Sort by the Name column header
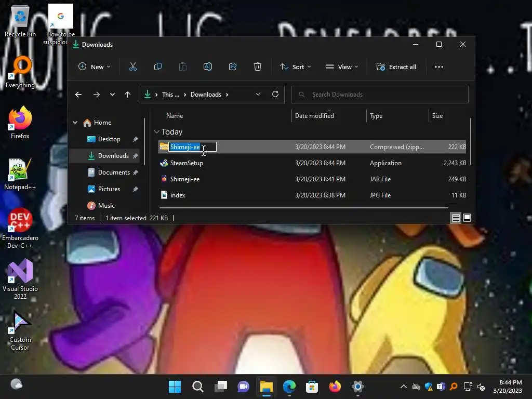Viewport: 532px width, 399px height. (175, 116)
